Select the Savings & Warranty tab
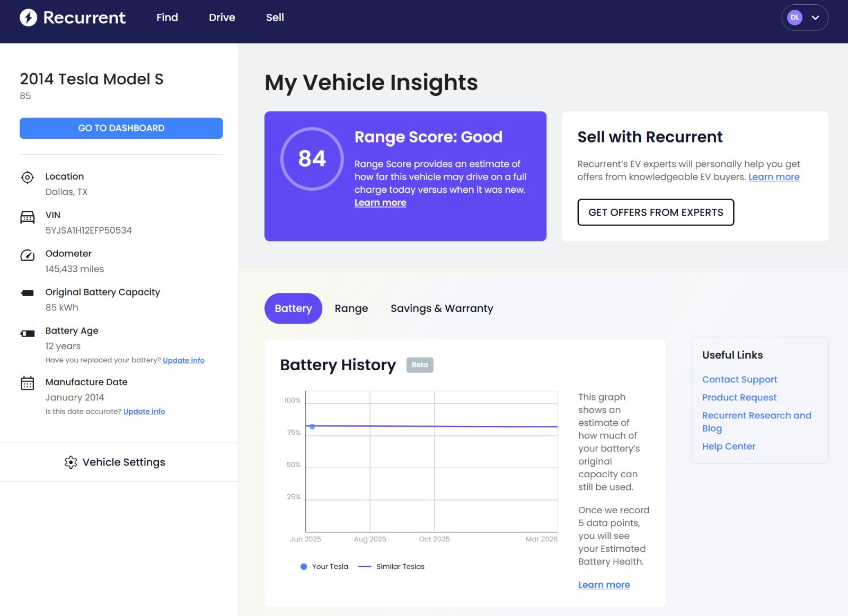848x616 pixels. (x=441, y=308)
